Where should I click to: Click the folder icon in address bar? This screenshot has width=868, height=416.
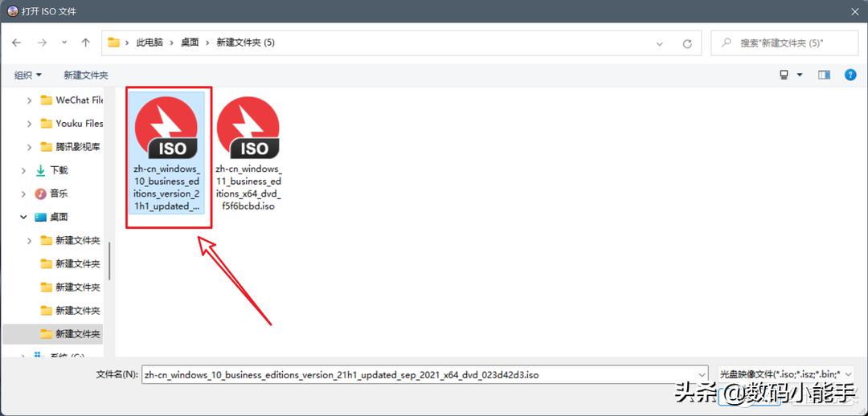pyautogui.click(x=114, y=43)
